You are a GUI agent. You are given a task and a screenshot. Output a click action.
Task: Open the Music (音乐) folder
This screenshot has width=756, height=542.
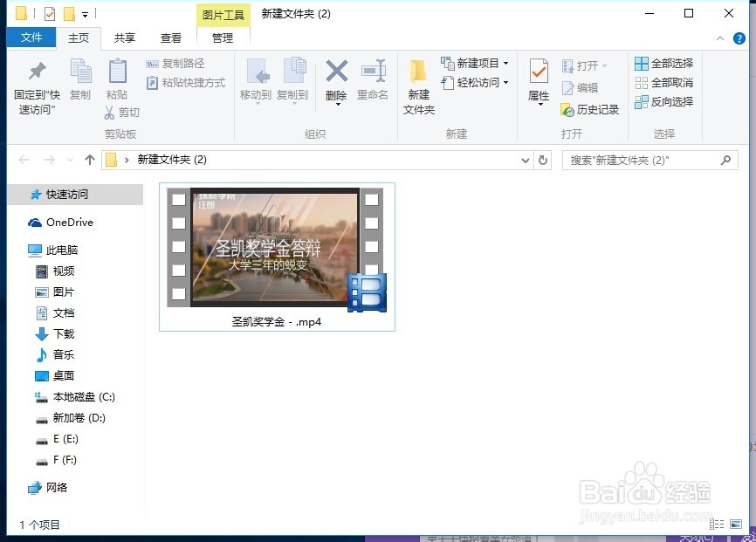[x=55, y=354]
